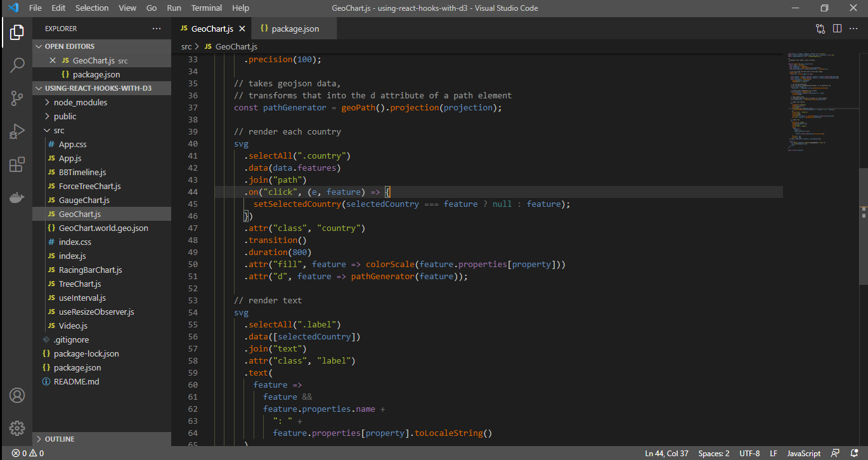Change indentation via Spaces: 2

tap(714, 453)
